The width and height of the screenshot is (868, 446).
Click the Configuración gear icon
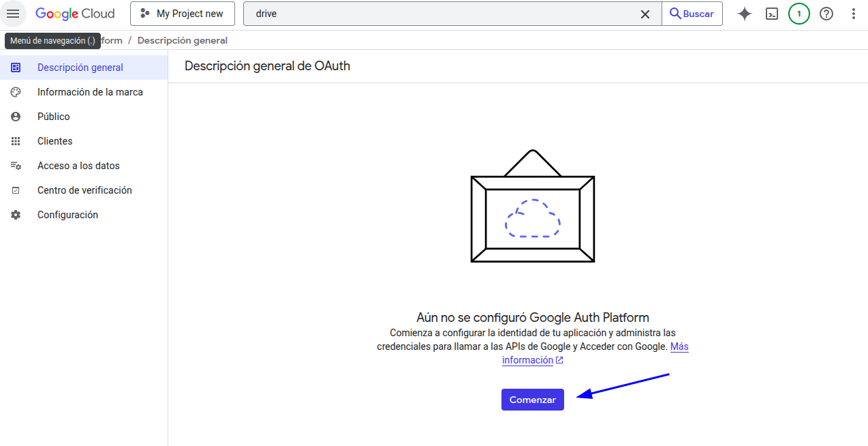click(x=16, y=215)
